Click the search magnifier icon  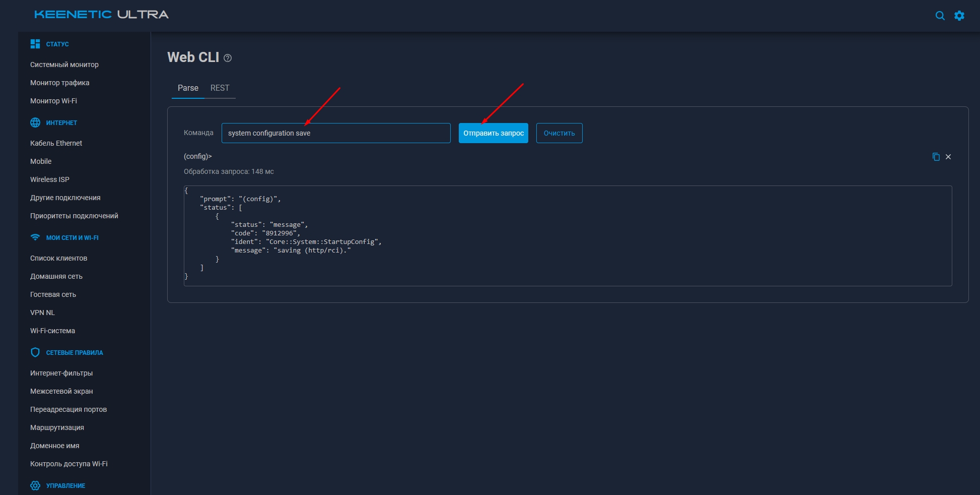tap(940, 16)
